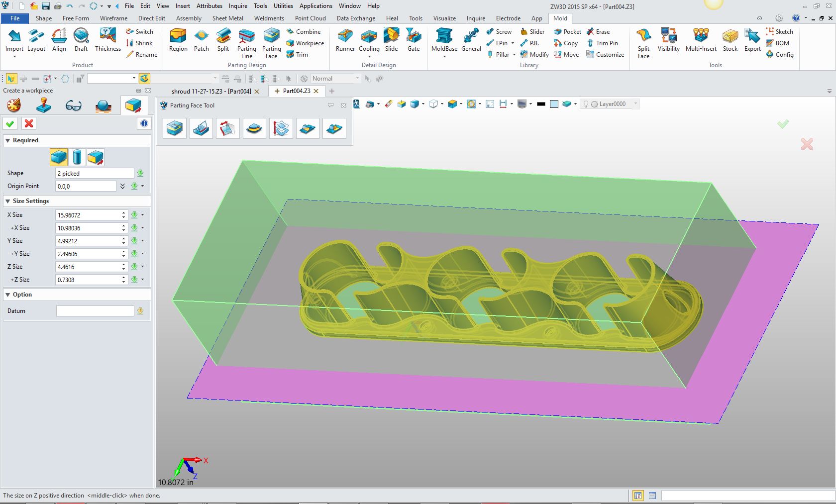Open the Layer0000 layer dropdown
The height and width of the screenshot is (504, 836).
click(635, 104)
